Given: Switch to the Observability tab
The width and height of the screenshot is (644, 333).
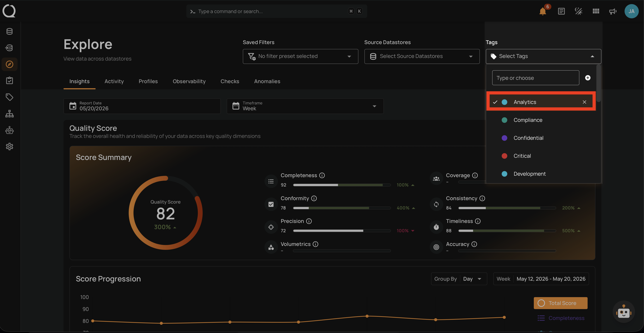Looking at the screenshot, I should point(189,81).
